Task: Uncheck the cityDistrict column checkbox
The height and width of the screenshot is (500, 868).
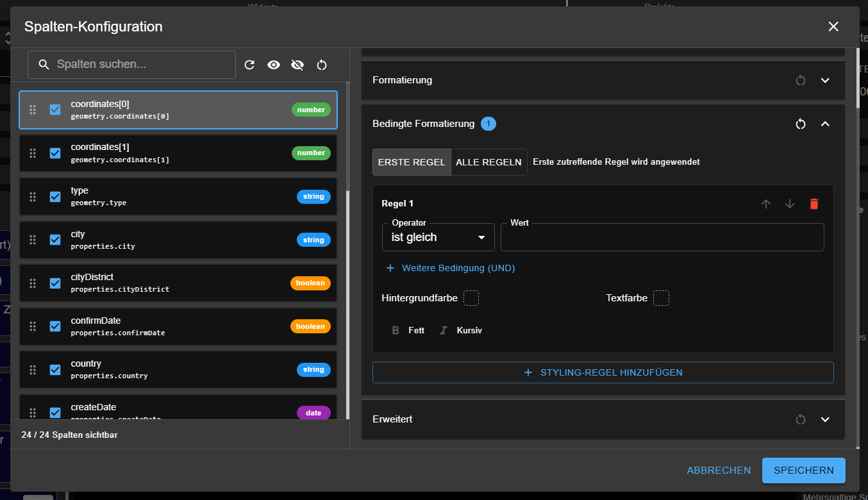Action: [55, 283]
